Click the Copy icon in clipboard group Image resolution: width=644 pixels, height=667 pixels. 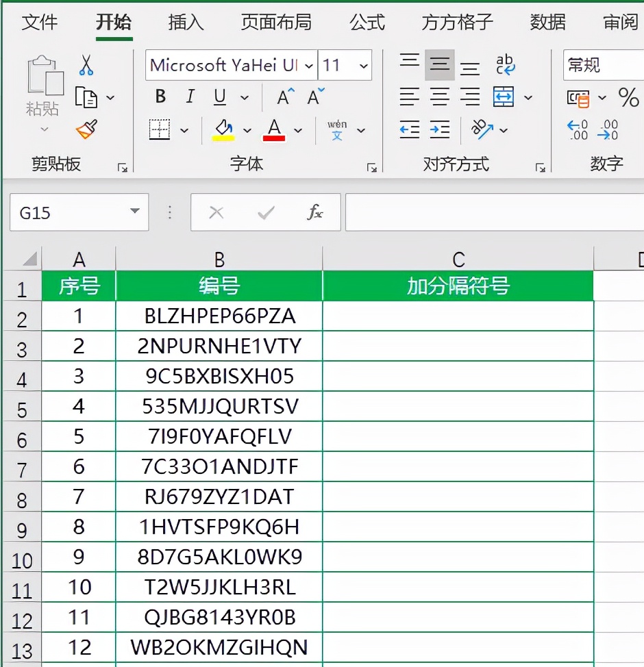click(86, 97)
